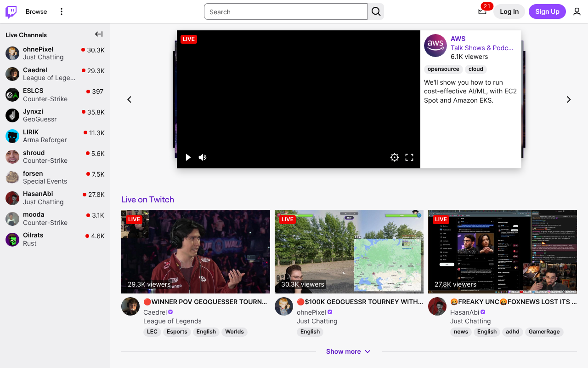Click the Twitch logo home icon

tap(11, 11)
